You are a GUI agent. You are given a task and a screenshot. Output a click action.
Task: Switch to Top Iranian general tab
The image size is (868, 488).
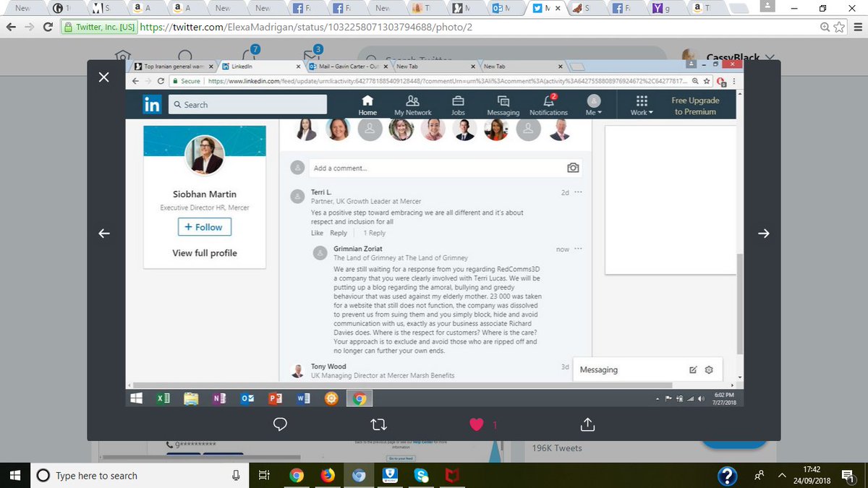pyautogui.click(x=174, y=66)
